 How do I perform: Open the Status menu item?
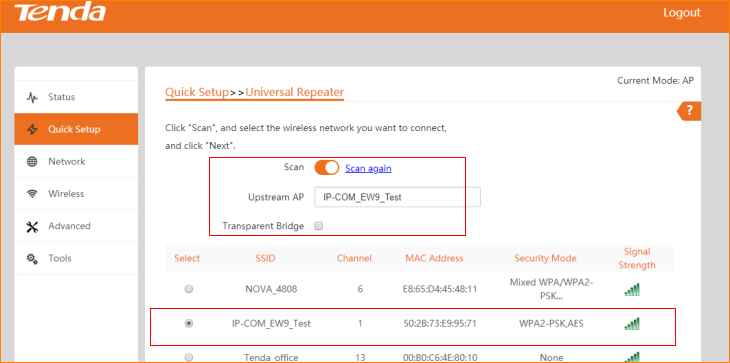tap(76, 97)
